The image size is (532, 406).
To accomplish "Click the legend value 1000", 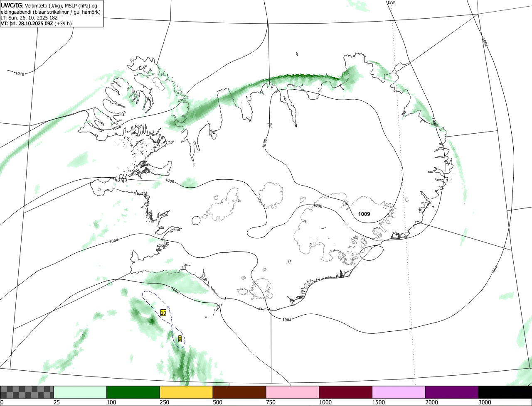I will coord(325,402).
